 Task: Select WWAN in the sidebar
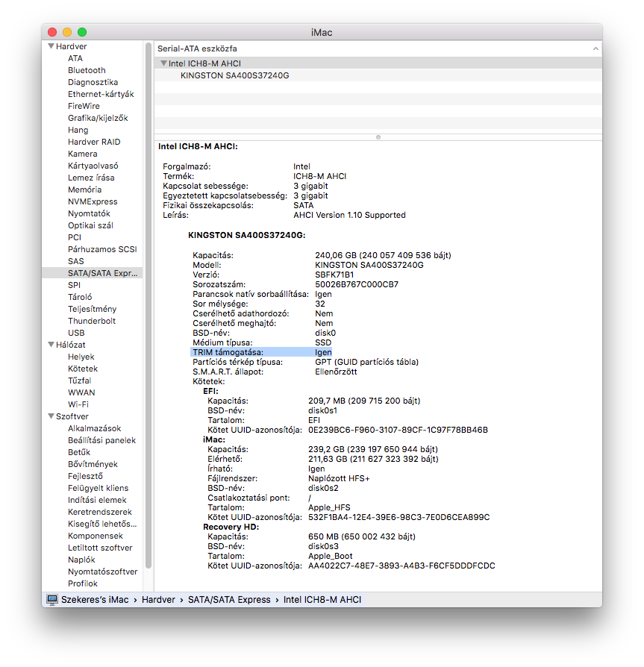pos(81,392)
